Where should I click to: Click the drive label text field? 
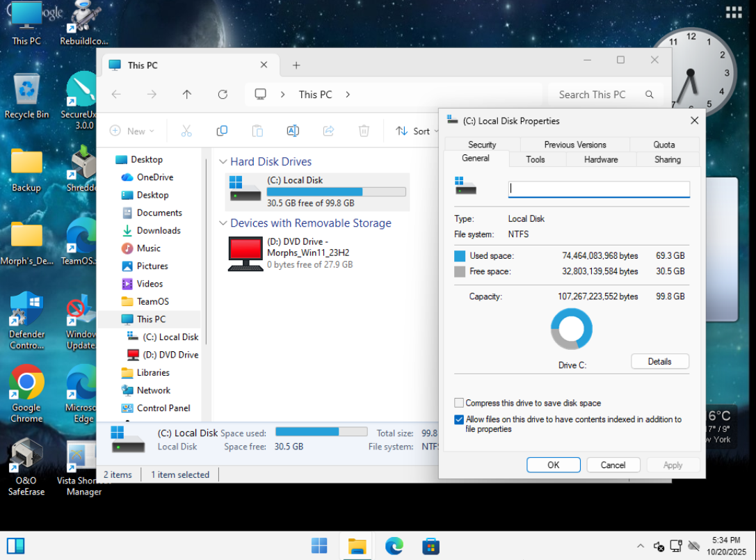599,189
